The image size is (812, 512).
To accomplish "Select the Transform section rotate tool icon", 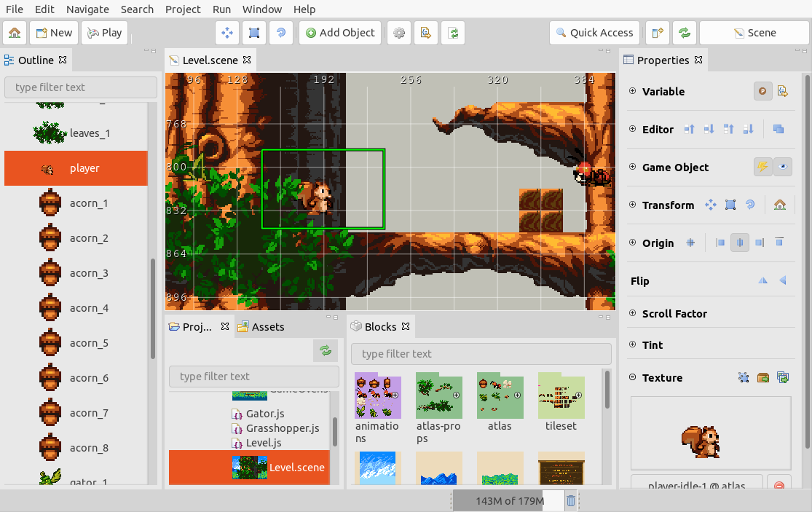I will coord(750,205).
